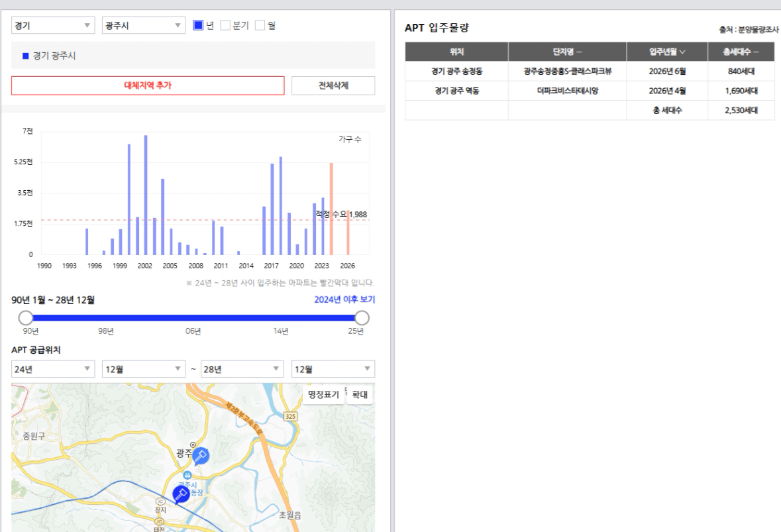781x532 pixels.
Task: Click the 1,690세대 cell
Action: pyautogui.click(x=741, y=91)
